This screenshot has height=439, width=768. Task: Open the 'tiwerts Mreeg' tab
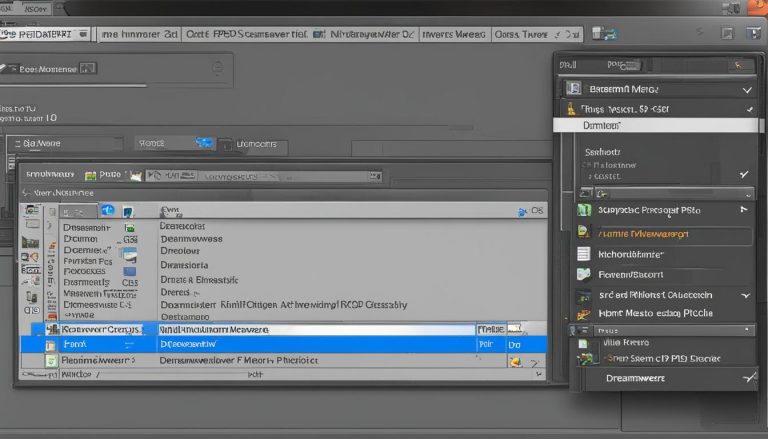pos(454,34)
